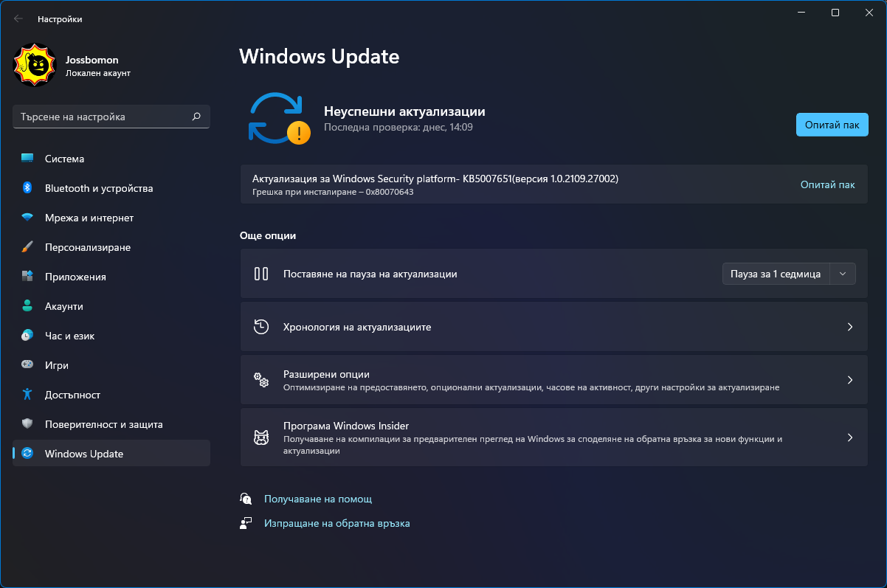Click chevron on the Разширени опции row
This screenshot has height=588, width=887.
[849, 380]
